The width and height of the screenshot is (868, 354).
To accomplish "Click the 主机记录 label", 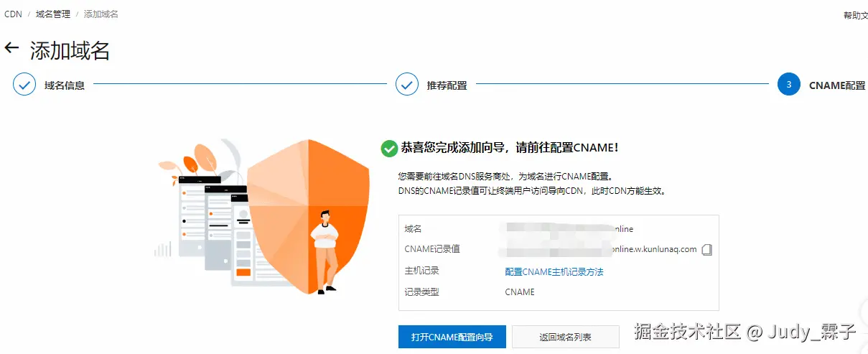I will pos(421,271).
